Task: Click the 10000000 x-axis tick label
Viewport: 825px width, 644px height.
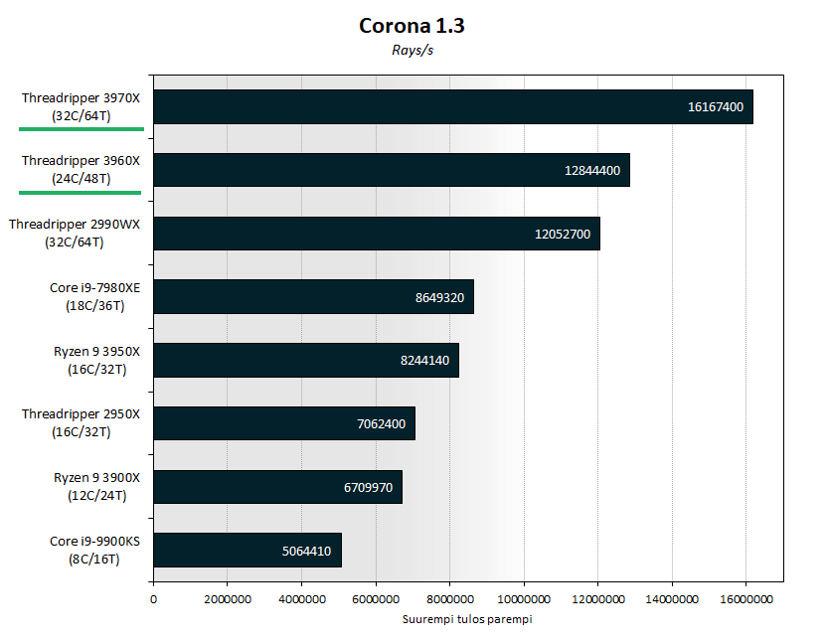Action: tap(523, 599)
